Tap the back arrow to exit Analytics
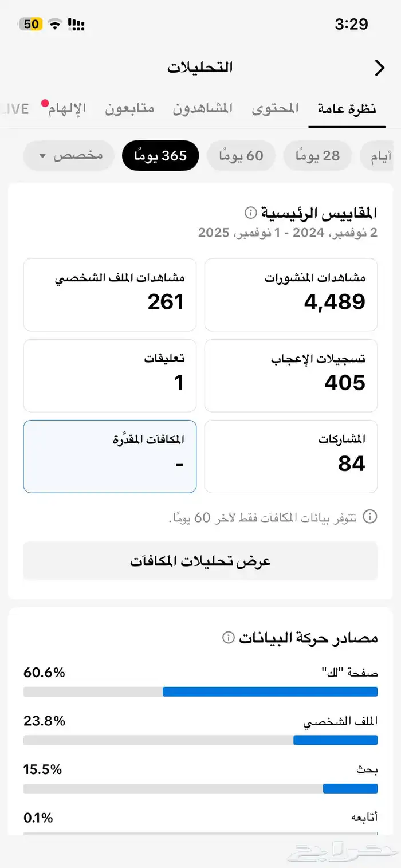 point(379,67)
